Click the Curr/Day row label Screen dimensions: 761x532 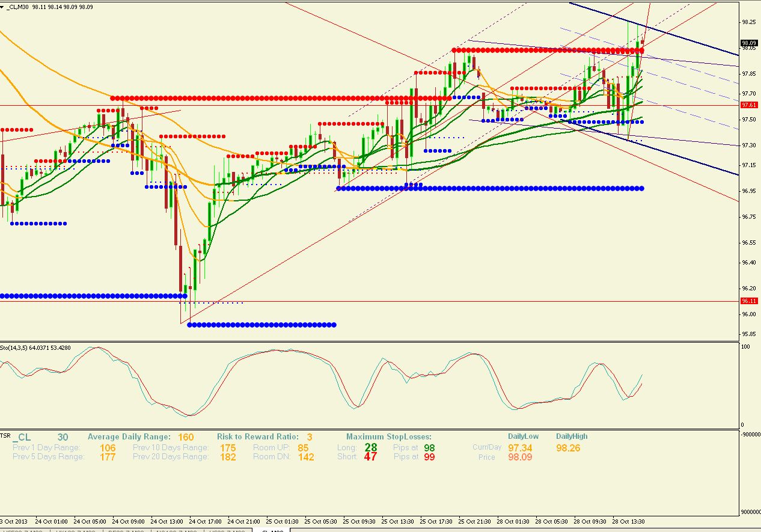point(487,448)
